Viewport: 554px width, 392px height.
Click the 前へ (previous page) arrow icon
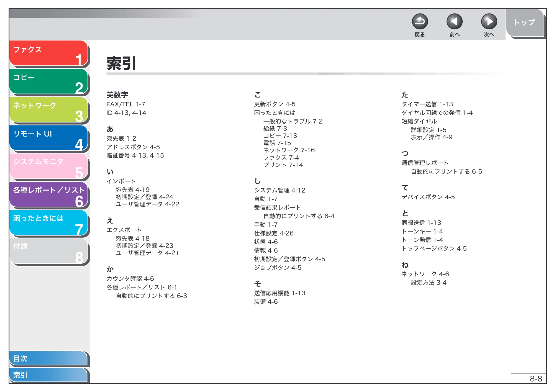454,22
